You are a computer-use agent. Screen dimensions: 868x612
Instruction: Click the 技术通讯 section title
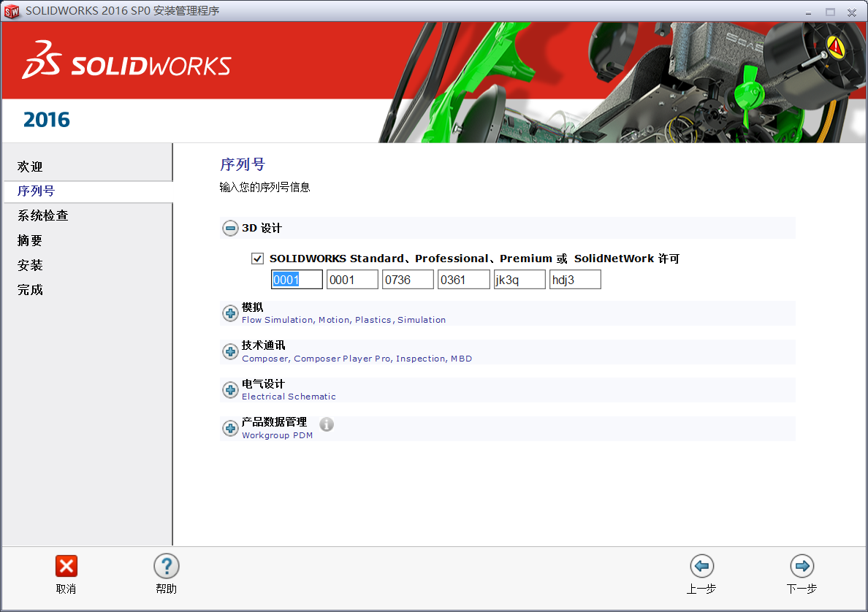[264, 345]
